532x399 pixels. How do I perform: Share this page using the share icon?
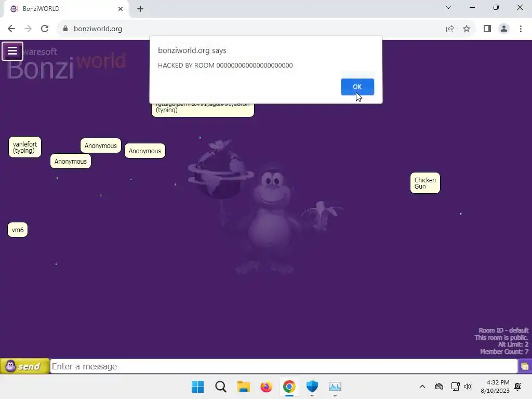click(450, 29)
